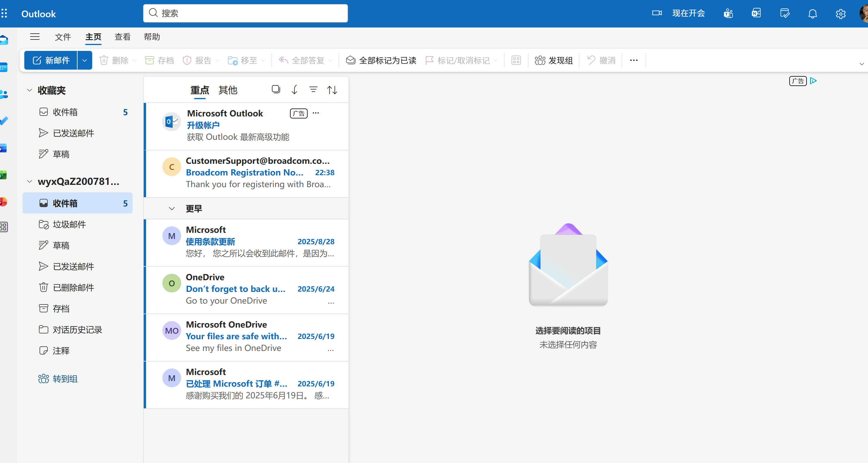The width and height of the screenshot is (868, 463).
Task: Open To Do checkmark app
Action: [x=4, y=121]
